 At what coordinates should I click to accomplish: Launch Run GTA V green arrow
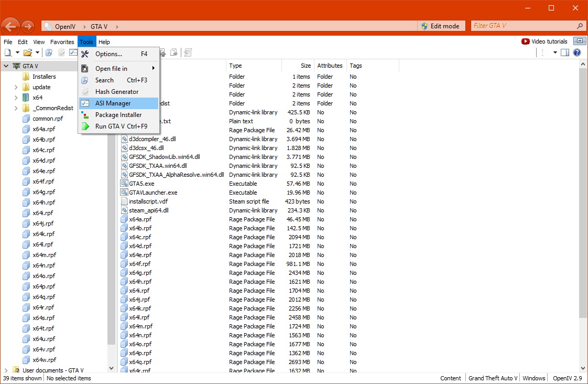pos(85,126)
